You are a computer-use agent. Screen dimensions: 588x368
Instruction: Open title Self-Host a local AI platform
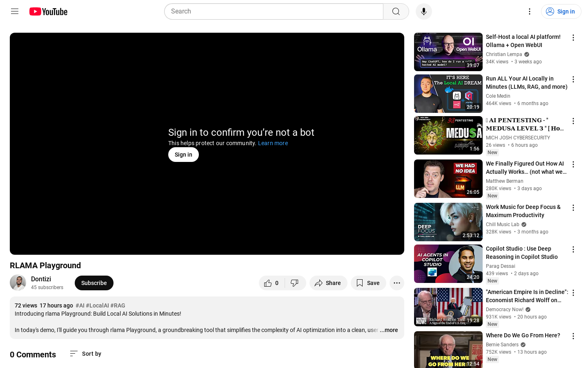pos(523,41)
